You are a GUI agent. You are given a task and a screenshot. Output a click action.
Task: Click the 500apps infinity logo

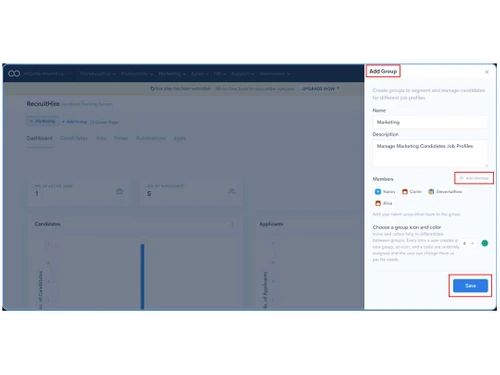(14, 73)
